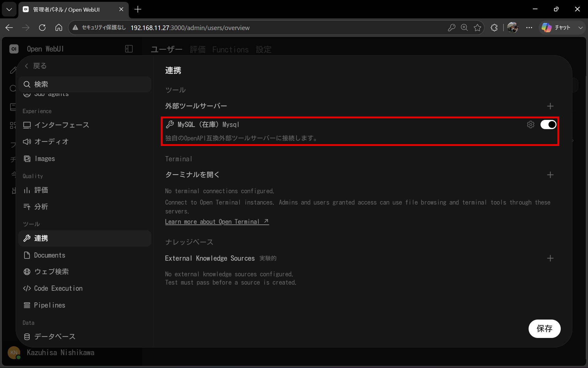
Task: Select 連携 in the settings sidebar
Action: click(x=85, y=238)
